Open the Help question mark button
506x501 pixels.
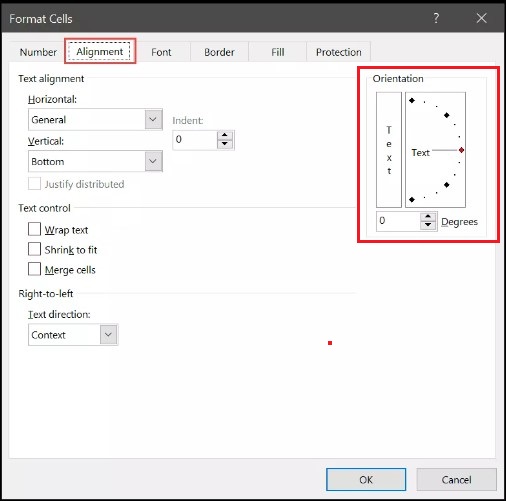click(x=436, y=18)
